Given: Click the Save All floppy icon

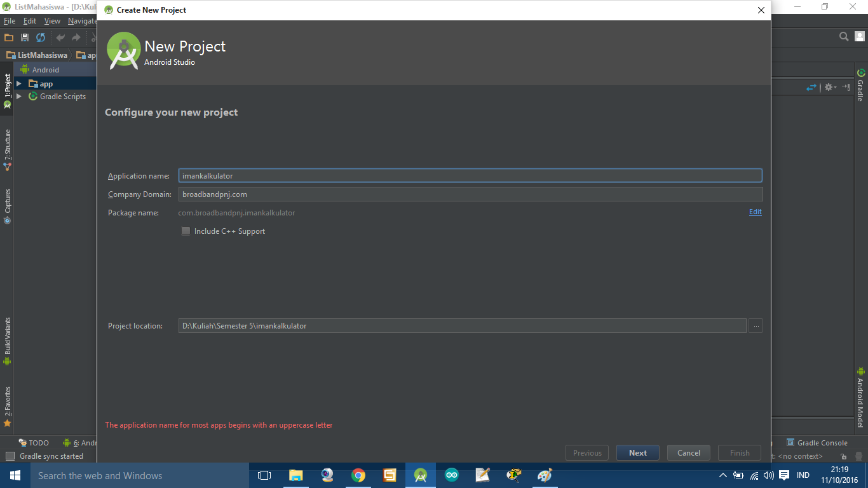Looking at the screenshot, I should (25, 37).
